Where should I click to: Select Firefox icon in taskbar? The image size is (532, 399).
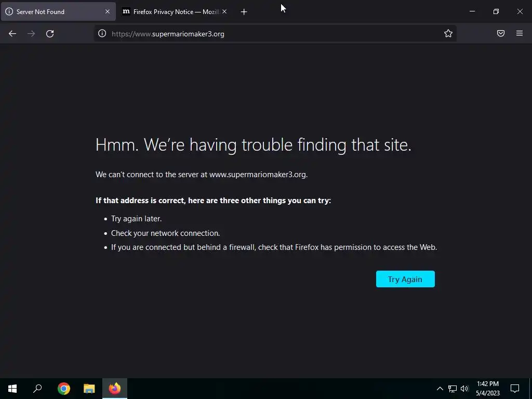(x=115, y=389)
